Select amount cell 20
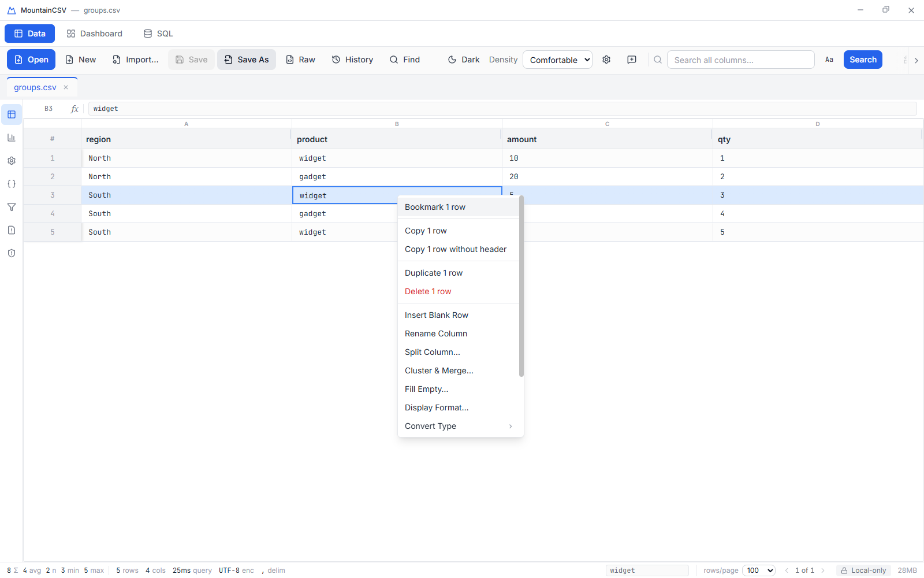The height and width of the screenshot is (578, 924). [x=608, y=177]
